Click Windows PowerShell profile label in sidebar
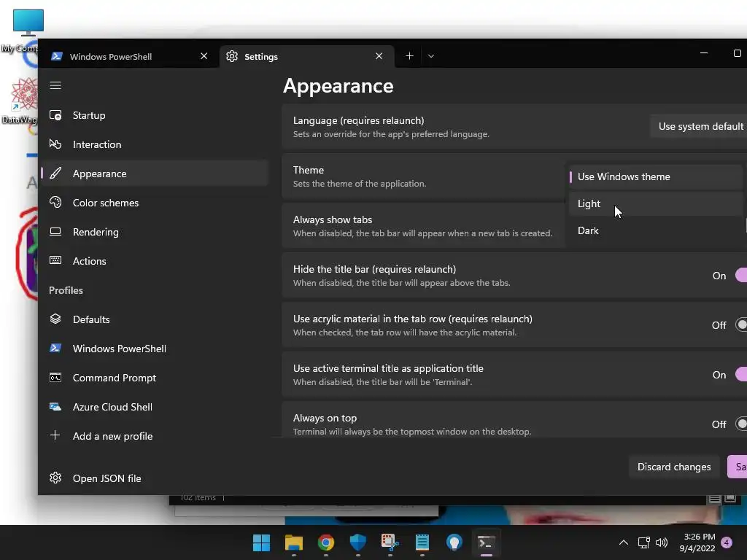 click(119, 349)
